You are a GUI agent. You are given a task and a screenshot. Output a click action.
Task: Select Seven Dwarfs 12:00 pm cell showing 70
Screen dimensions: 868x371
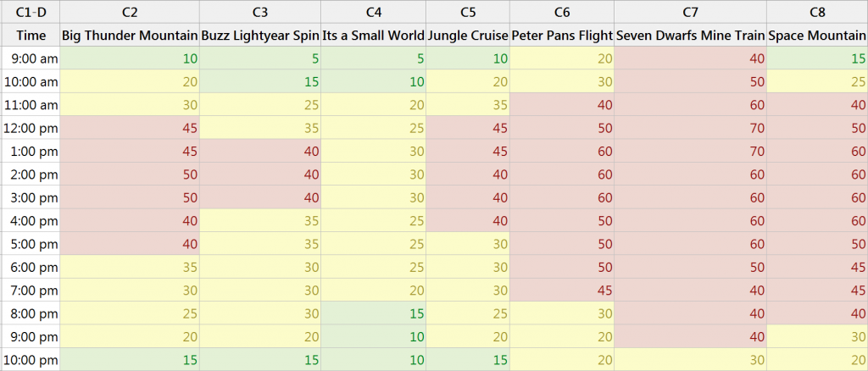point(691,128)
